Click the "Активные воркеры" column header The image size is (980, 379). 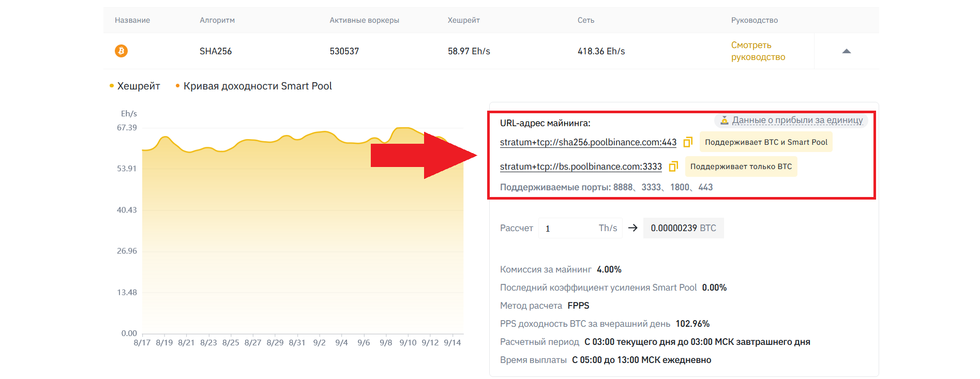point(364,20)
